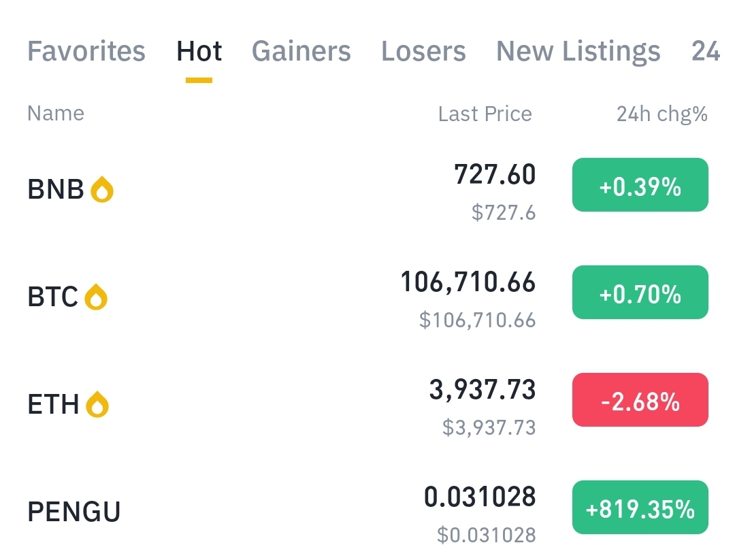This screenshot has width=735, height=560.
Task: Switch to the Favorites tab
Action: [86, 50]
